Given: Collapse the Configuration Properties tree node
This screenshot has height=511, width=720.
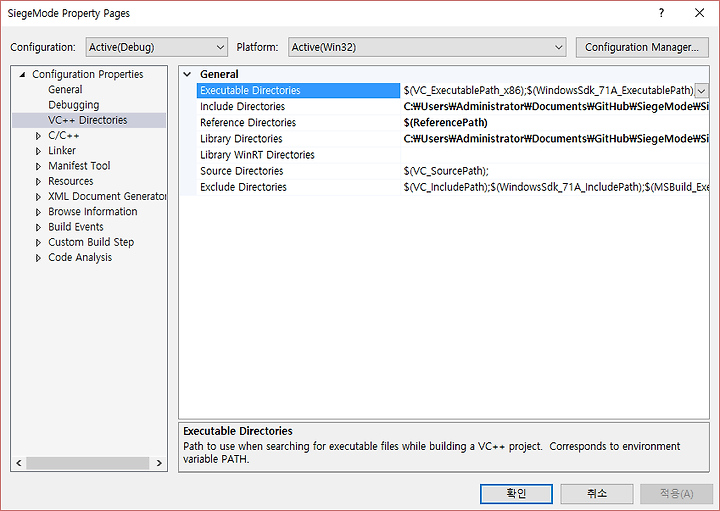Looking at the screenshot, I should pyautogui.click(x=22, y=74).
